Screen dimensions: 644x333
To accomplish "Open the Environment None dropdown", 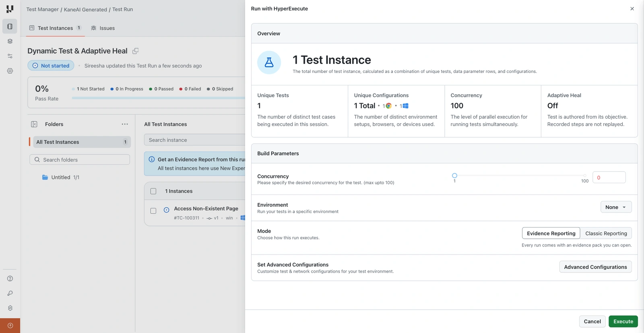I will 616,207.
